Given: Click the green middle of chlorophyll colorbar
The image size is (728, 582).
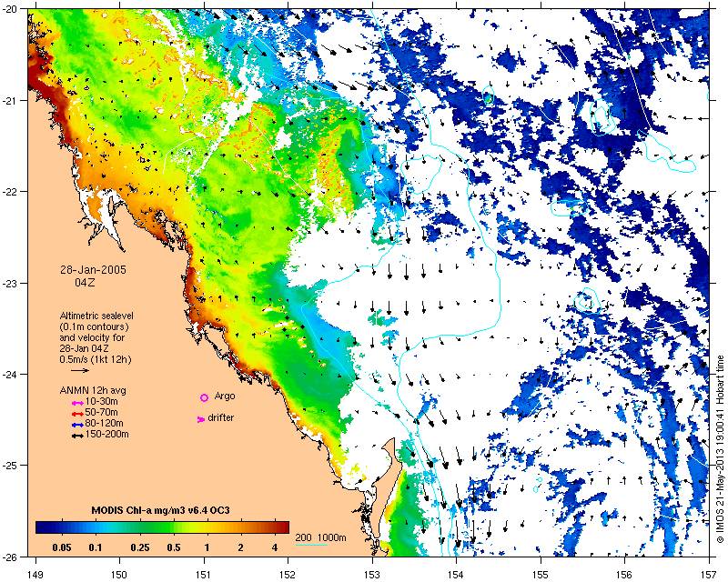Looking at the screenshot, I should pos(163,527).
